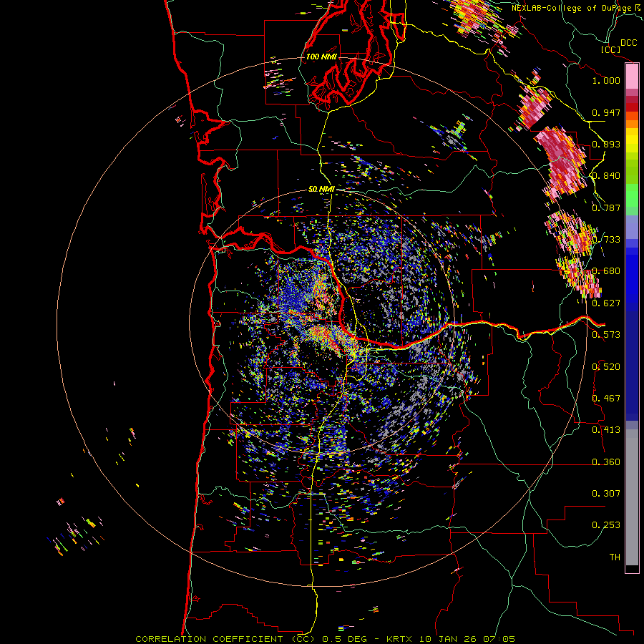
Task: Click the DCC legend title
Action: [x=629, y=43]
